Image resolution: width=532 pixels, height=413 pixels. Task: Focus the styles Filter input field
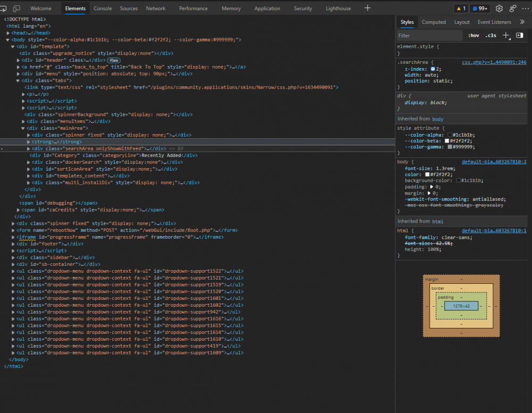429,35
